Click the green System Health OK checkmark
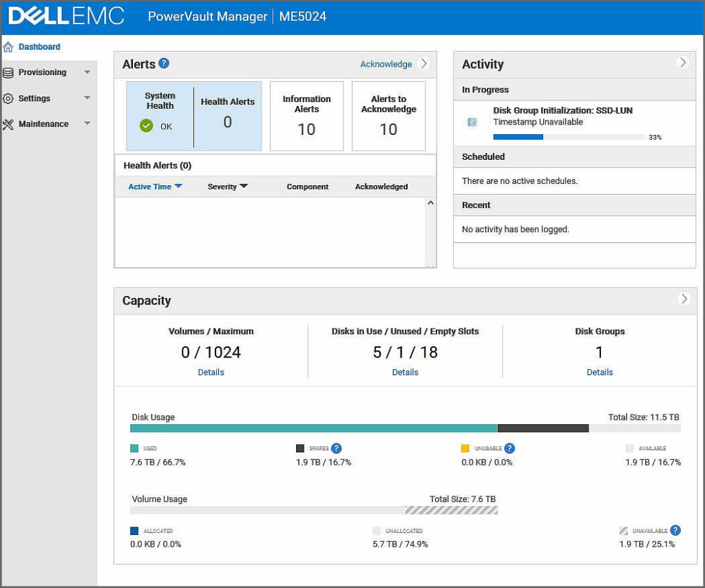The image size is (705, 588). (x=146, y=126)
